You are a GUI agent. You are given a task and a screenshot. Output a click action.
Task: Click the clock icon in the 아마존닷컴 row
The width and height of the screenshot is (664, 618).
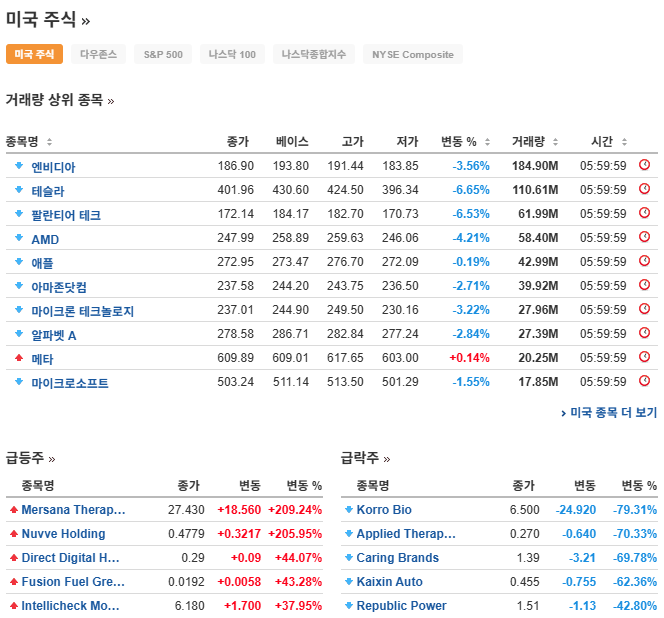coord(644,285)
